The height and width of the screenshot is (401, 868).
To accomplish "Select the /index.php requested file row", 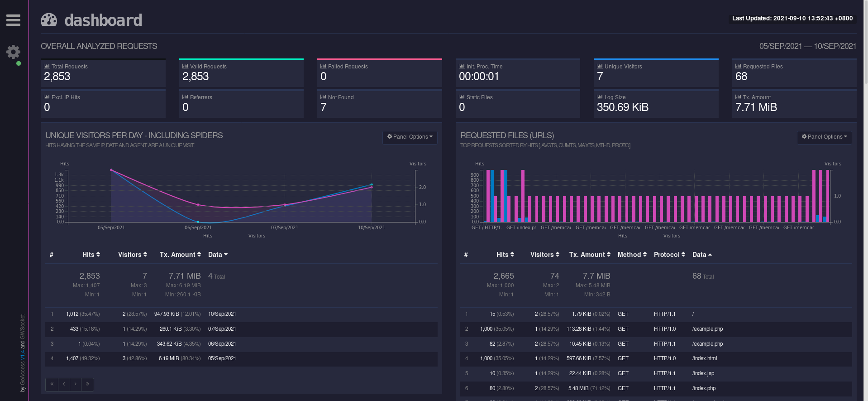I will pyautogui.click(x=656, y=388).
